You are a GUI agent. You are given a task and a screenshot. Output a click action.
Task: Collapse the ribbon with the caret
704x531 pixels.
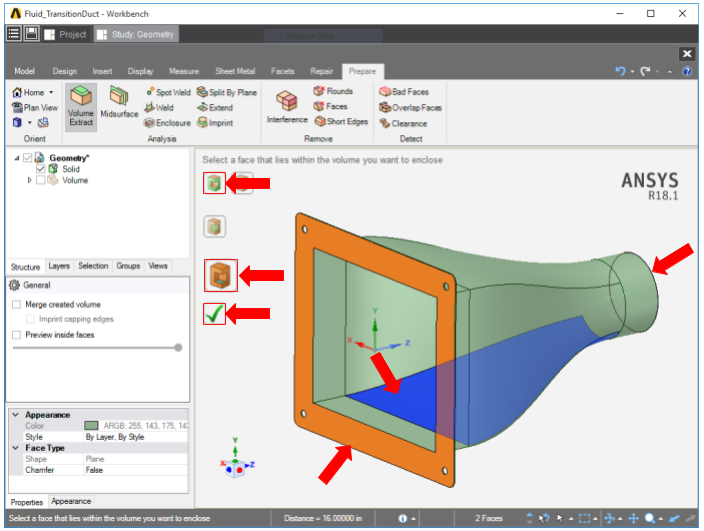pyautogui.click(x=669, y=71)
